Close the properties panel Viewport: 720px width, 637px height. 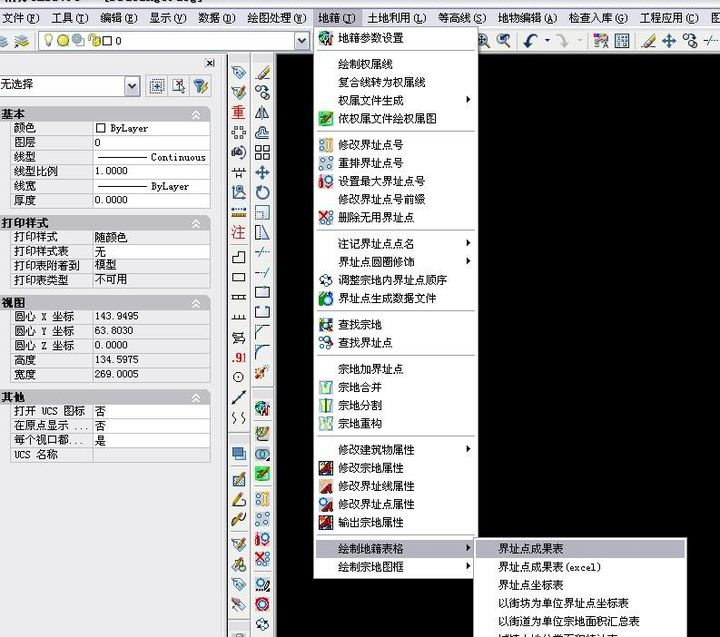[210, 63]
